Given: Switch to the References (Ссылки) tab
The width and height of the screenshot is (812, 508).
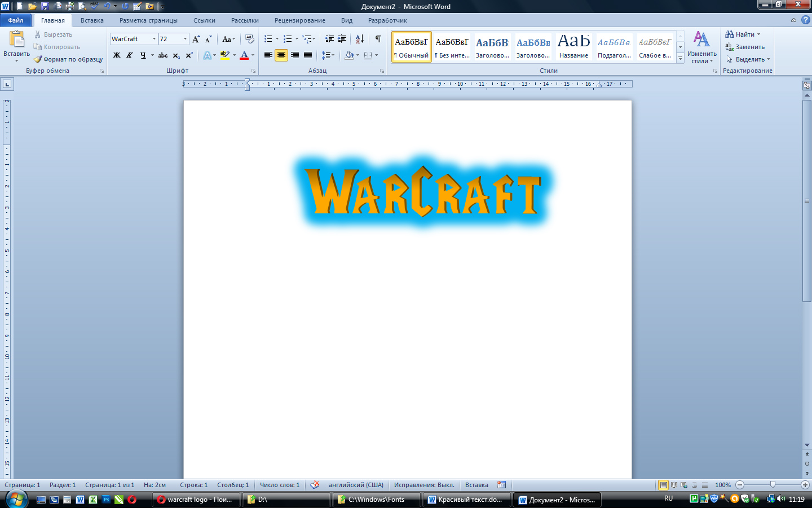Looking at the screenshot, I should (x=204, y=20).
